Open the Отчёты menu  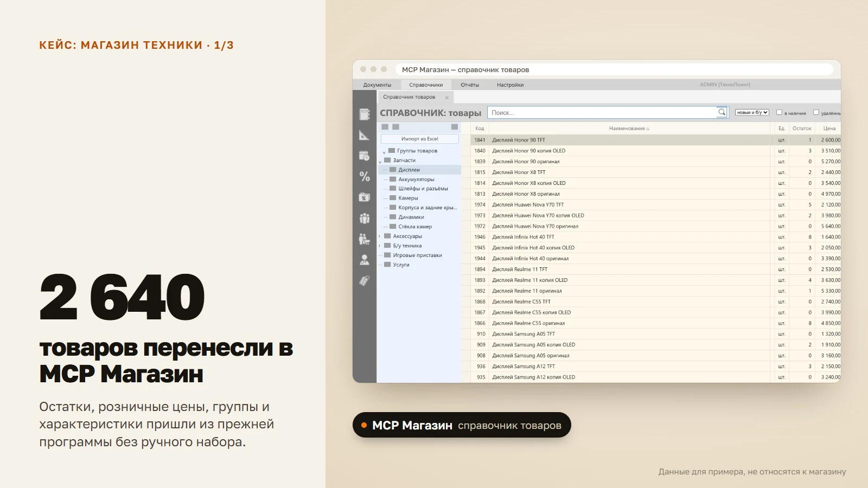pyautogui.click(x=470, y=85)
